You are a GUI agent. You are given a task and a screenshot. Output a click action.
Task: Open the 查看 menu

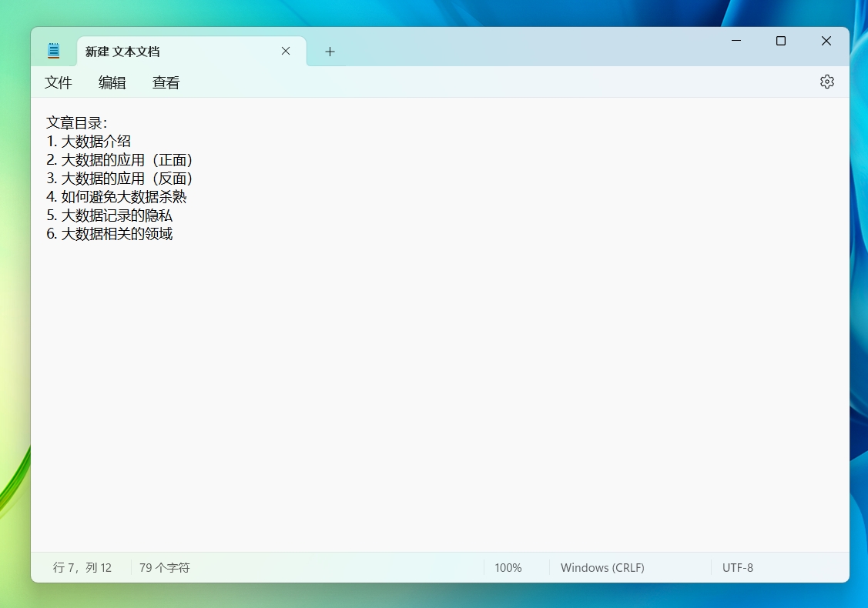[x=166, y=82]
